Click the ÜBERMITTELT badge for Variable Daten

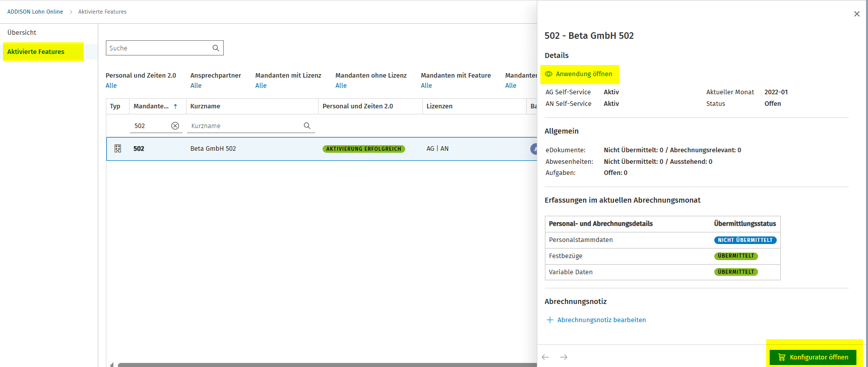[736, 272]
